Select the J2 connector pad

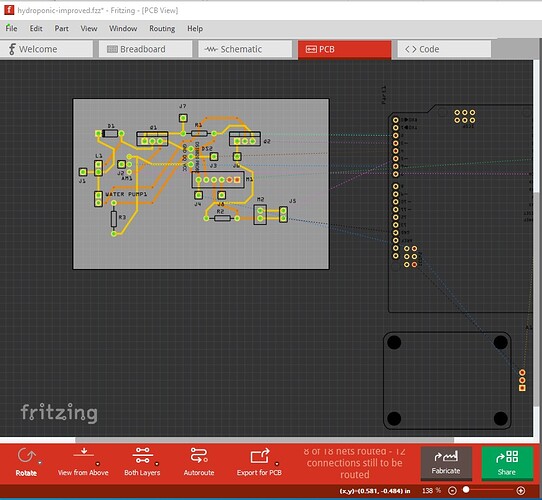pos(121,164)
